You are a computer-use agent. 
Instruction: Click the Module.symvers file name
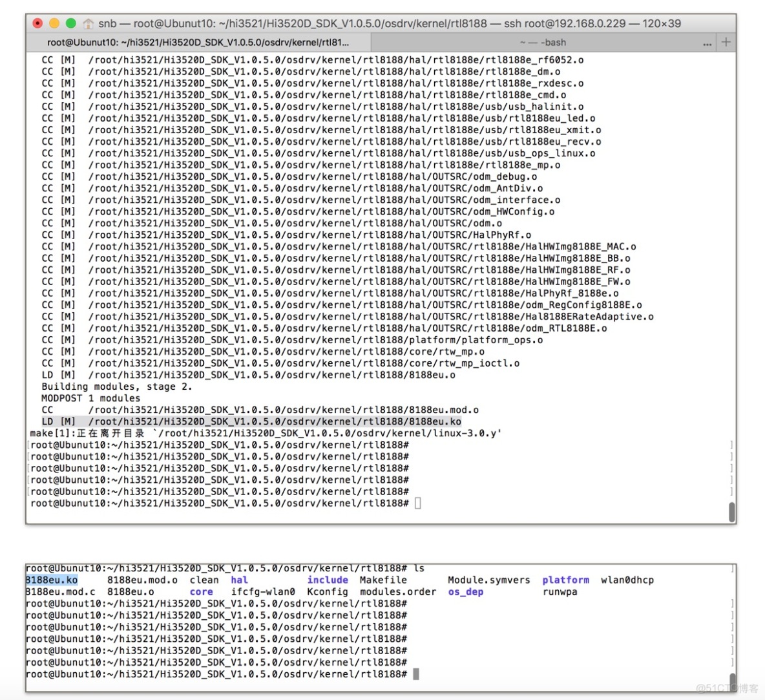[489, 580]
